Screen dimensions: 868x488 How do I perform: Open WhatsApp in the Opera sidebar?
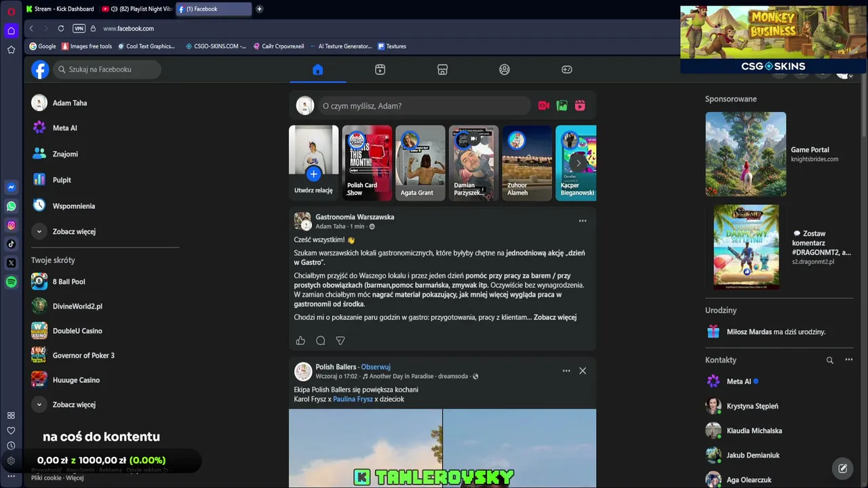tap(11, 206)
